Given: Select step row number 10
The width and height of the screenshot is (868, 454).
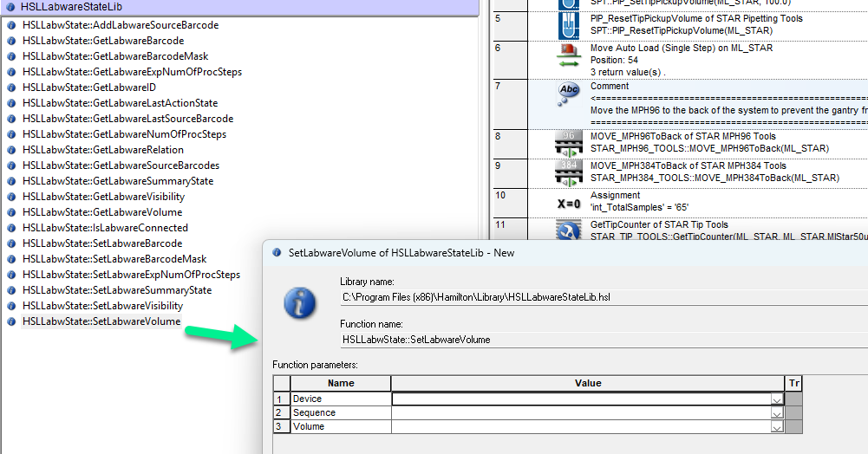Looking at the screenshot, I should [x=509, y=197].
